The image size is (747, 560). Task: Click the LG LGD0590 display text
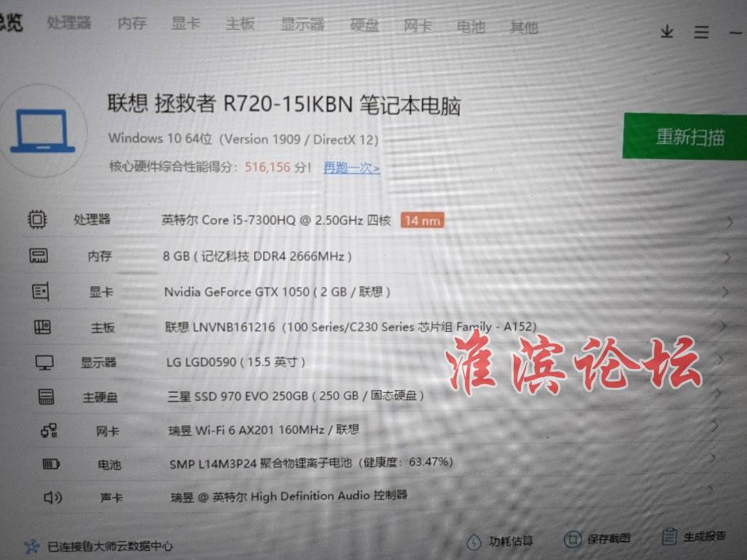[236, 362]
